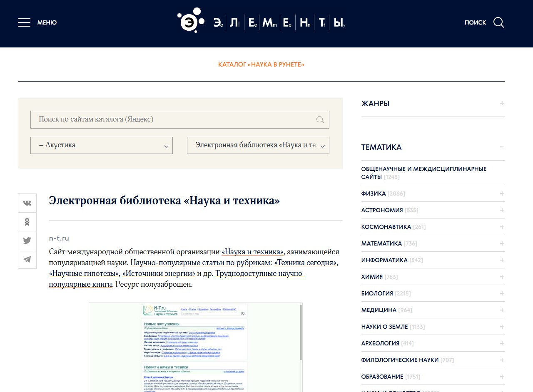Open the Астрономия category

point(382,210)
